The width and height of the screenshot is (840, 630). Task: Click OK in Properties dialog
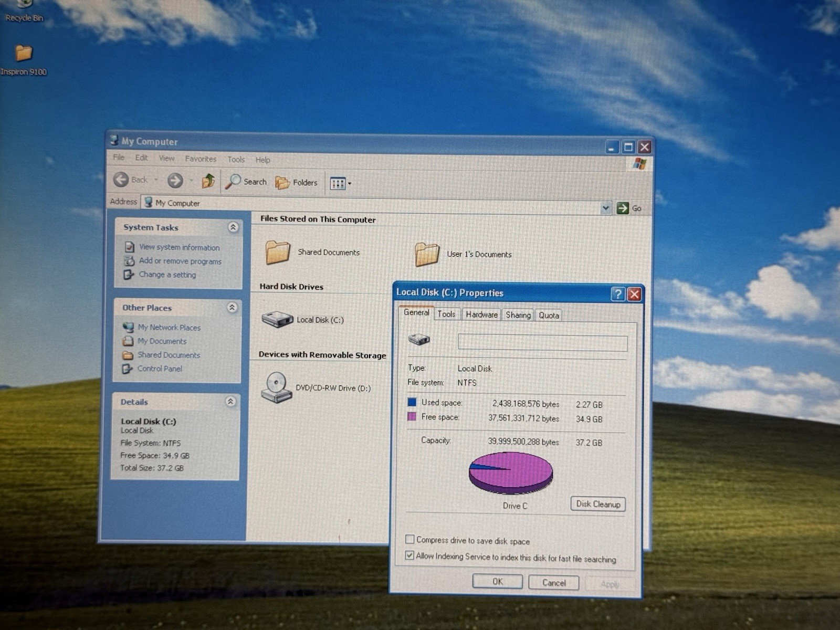(x=497, y=581)
